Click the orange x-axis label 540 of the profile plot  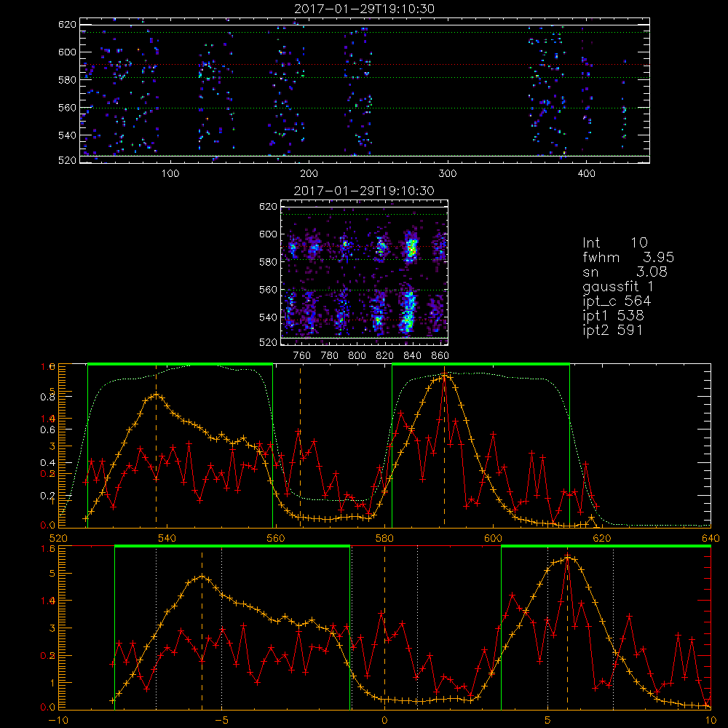pos(167,539)
